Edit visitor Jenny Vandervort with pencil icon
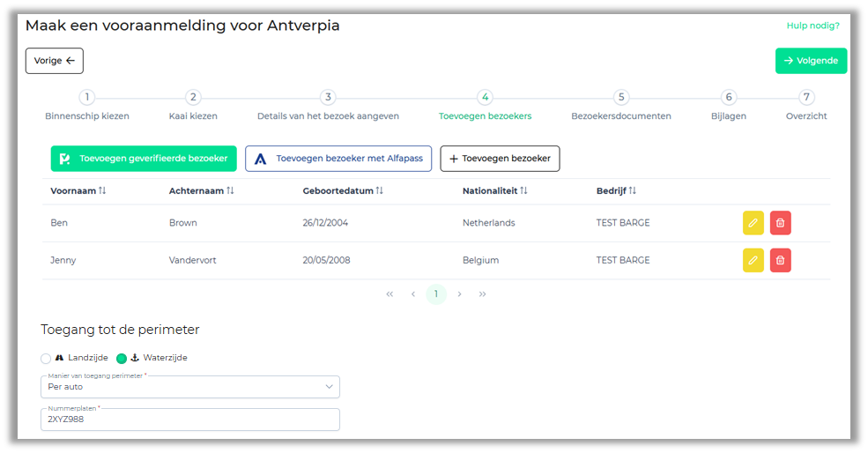The image size is (868, 453). pyautogui.click(x=753, y=260)
